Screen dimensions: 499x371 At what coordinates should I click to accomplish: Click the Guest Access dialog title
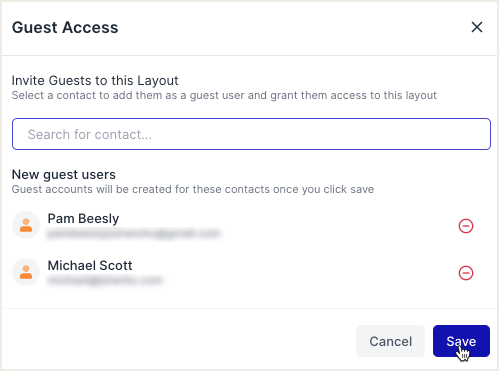pos(65,27)
